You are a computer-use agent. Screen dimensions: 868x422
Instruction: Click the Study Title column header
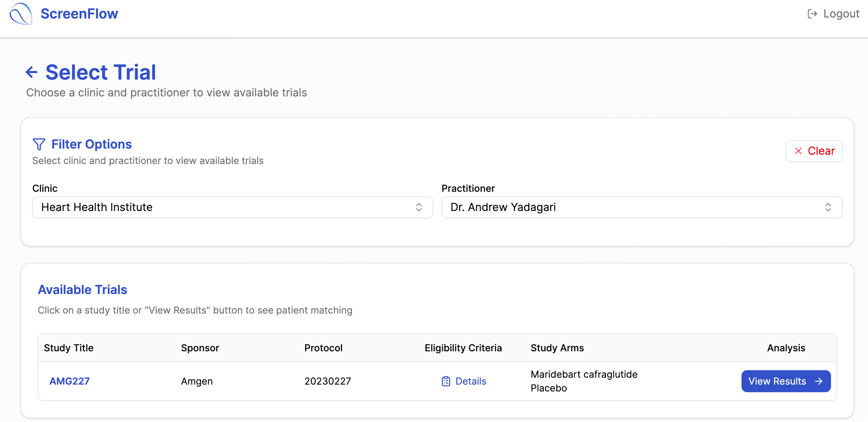(69, 348)
